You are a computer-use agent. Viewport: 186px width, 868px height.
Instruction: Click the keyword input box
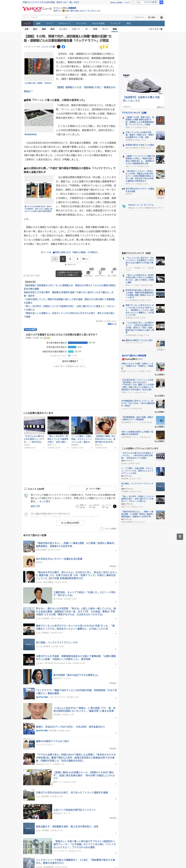pos(44,18)
